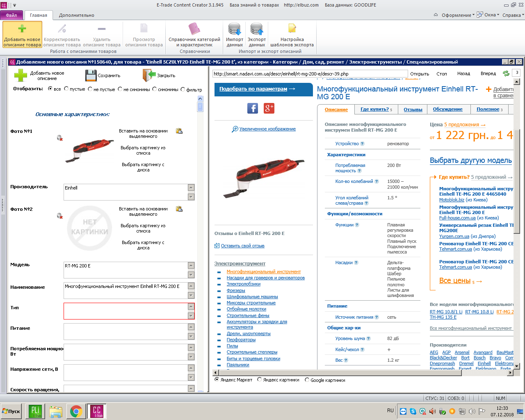Viewport: 525px width, 420px height.
Task: Click the browser refresh green arrows icon
Action: pos(506,73)
